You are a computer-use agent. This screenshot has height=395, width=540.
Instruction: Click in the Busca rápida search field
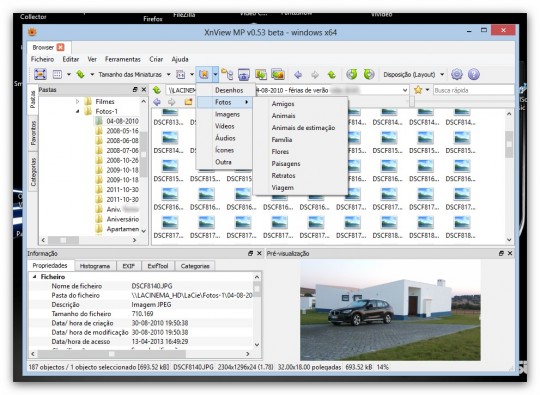(473, 90)
